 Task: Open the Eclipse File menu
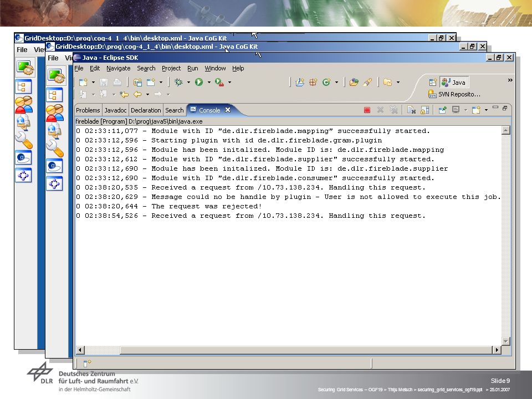click(79, 68)
